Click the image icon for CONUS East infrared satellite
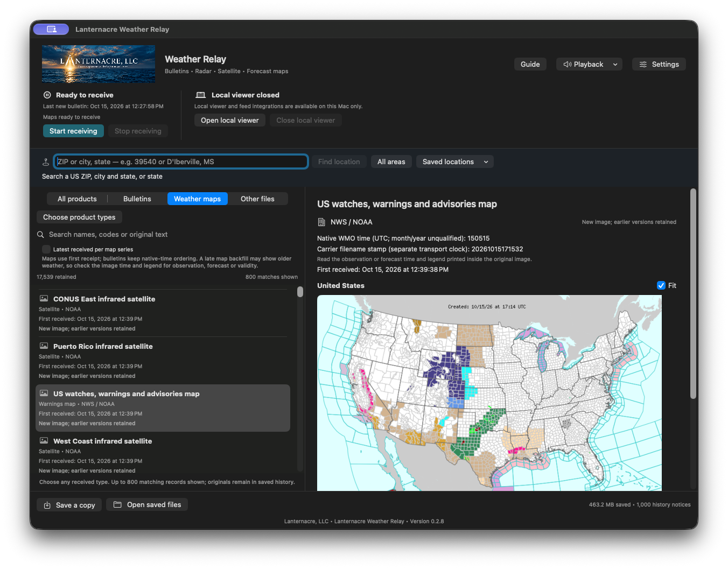The width and height of the screenshot is (728, 569). 44,298
